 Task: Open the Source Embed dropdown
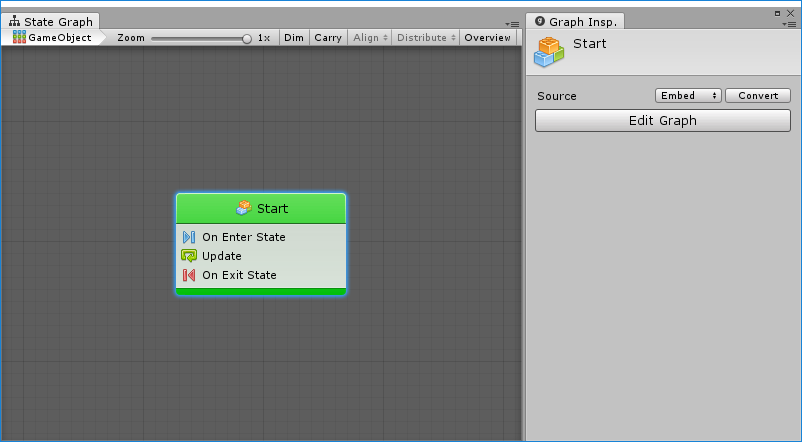pyautogui.click(x=688, y=96)
